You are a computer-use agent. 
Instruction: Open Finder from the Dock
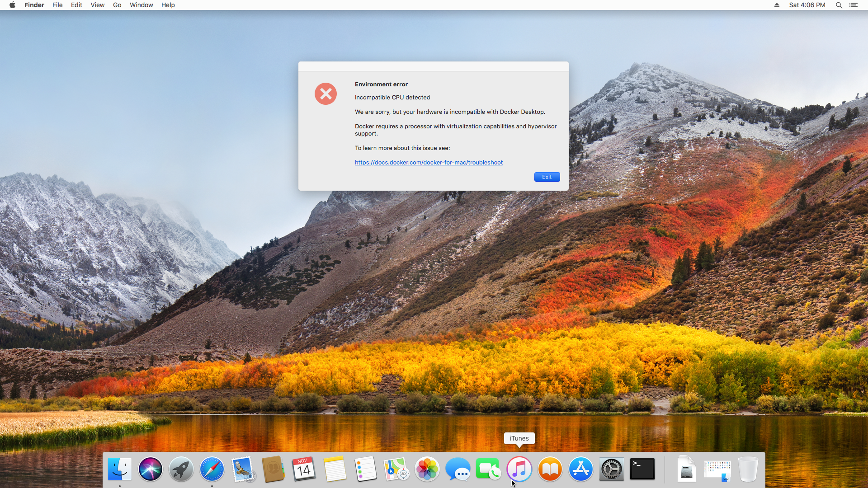coord(120,469)
